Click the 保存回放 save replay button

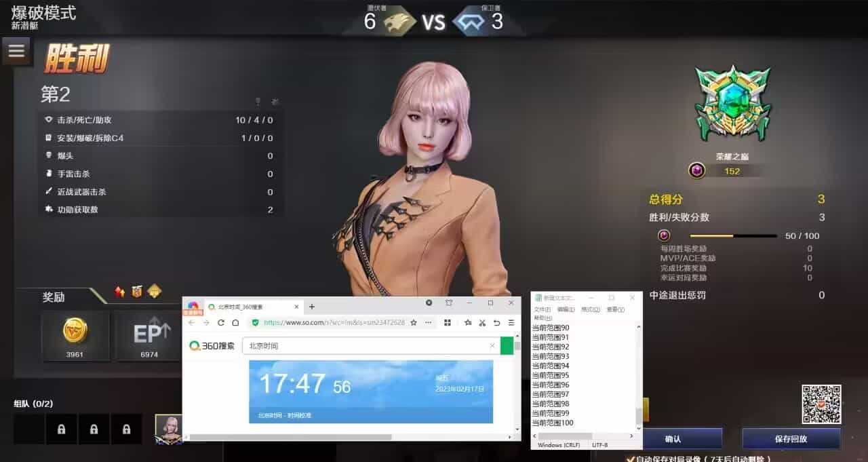point(791,439)
